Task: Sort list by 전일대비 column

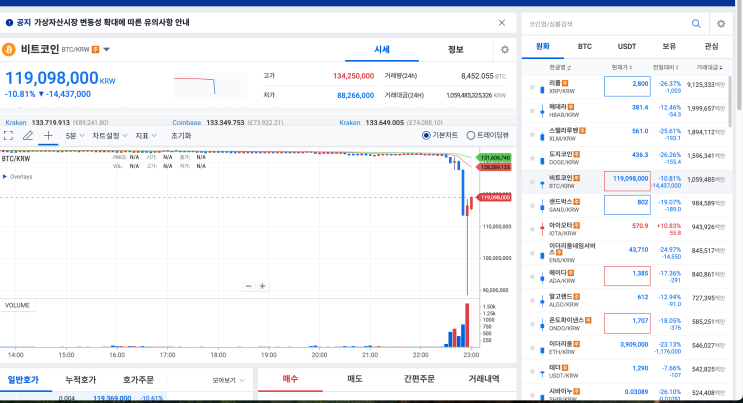Action: [666, 68]
